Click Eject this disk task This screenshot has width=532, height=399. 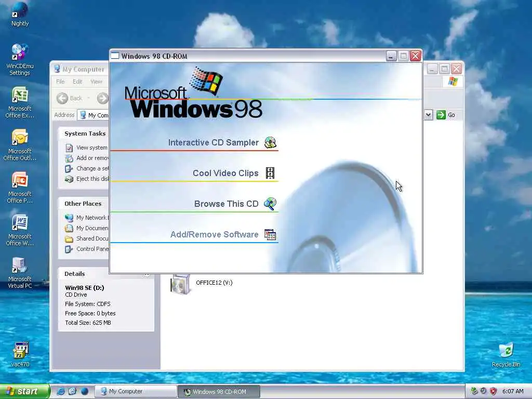tap(87, 179)
